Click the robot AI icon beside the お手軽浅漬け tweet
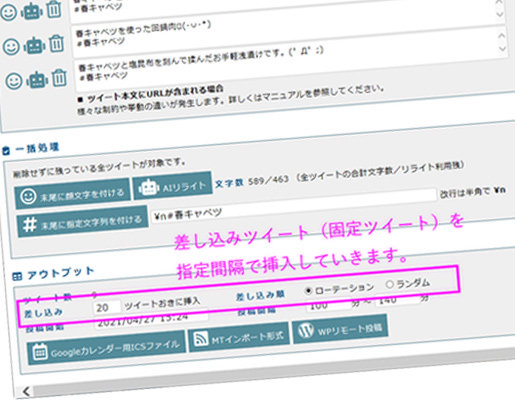The width and height of the screenshot is (515, 400). (37, 79)
